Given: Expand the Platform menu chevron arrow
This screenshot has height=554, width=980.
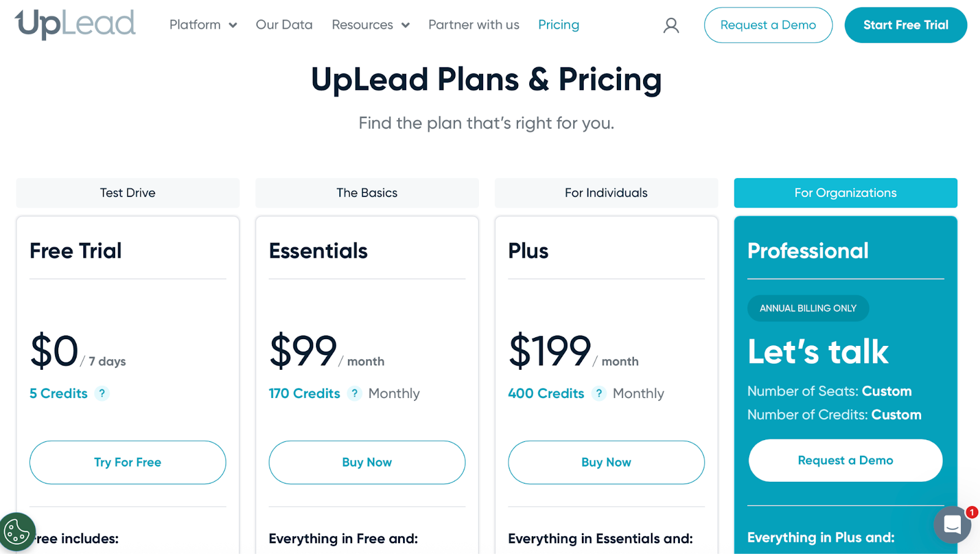Looking at the screenshot, I should pyautogui.click(x=232, y=26).
